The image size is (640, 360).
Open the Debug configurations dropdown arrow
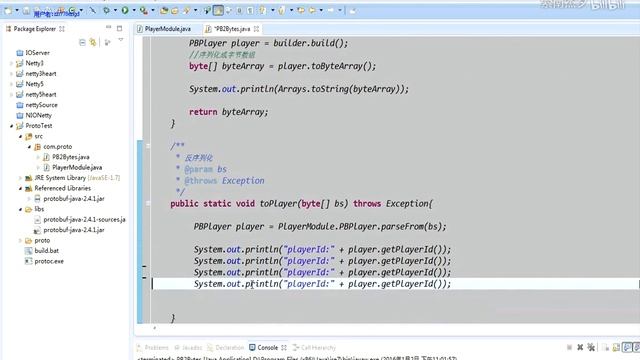pos(115,10)
